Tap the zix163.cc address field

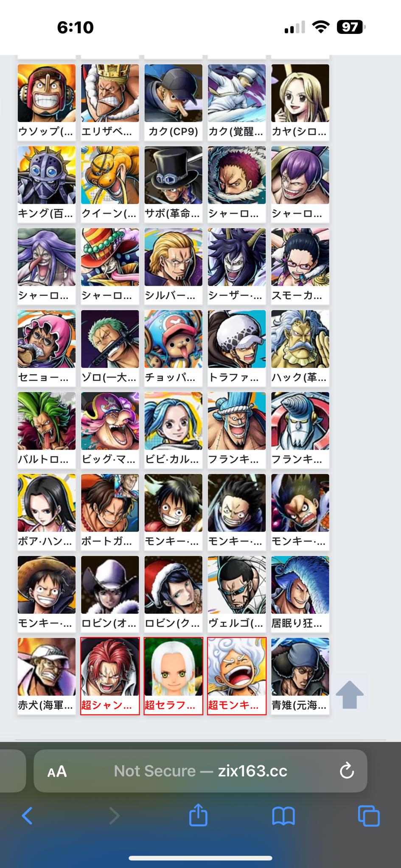[200, 771]
